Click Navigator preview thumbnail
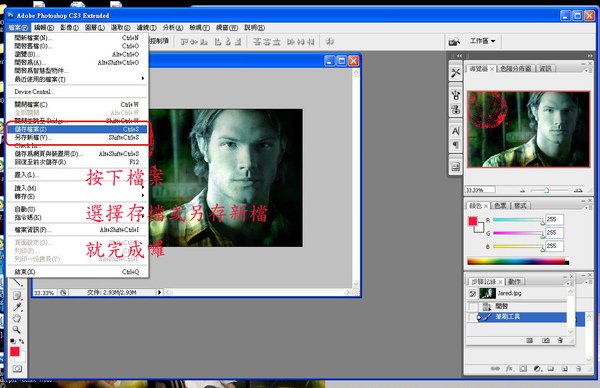Screen dimensions: 600x388 pos(528,129)
